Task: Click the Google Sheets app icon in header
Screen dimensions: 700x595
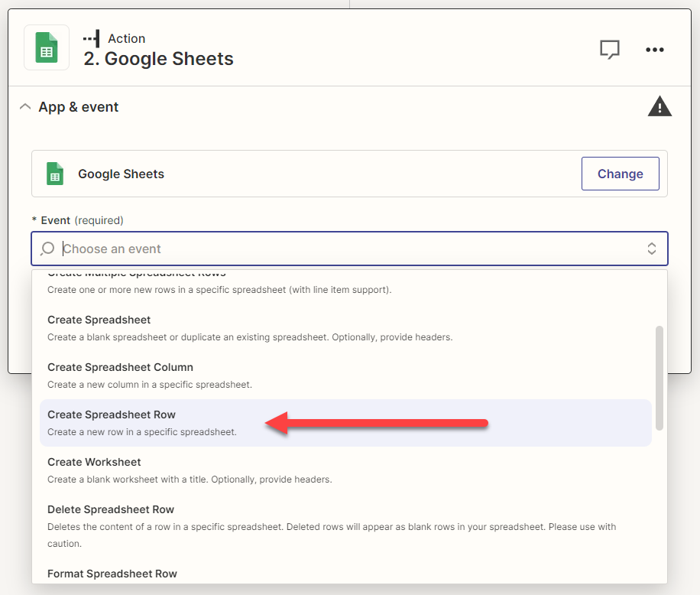Action: (x=47, y=47)
